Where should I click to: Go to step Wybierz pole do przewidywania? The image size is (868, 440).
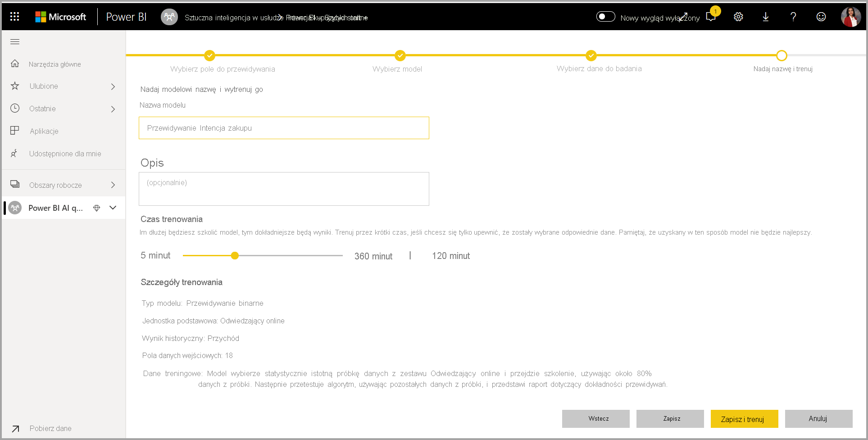tap(223, 69)
